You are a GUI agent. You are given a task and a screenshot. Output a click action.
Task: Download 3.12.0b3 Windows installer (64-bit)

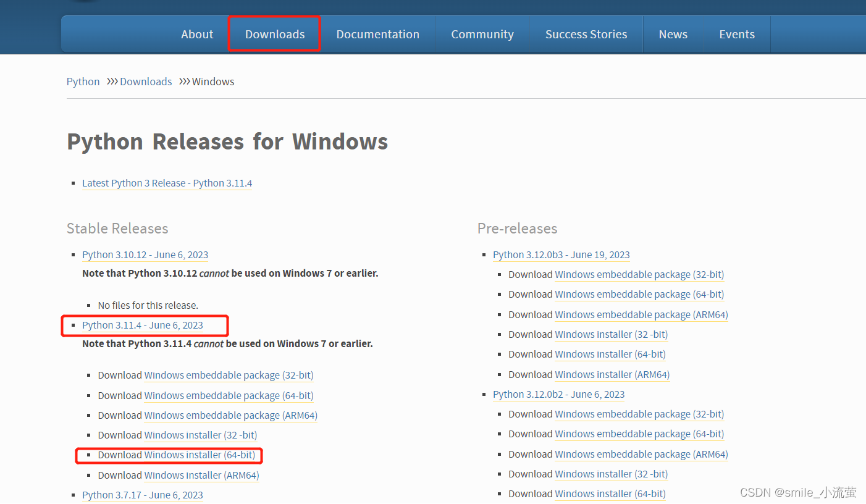[x=610, y=355]
